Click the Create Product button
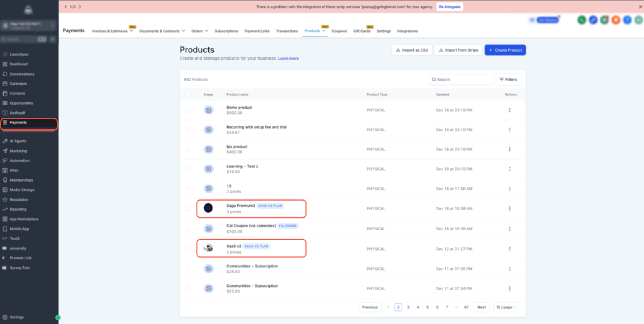 coord(505,50)
